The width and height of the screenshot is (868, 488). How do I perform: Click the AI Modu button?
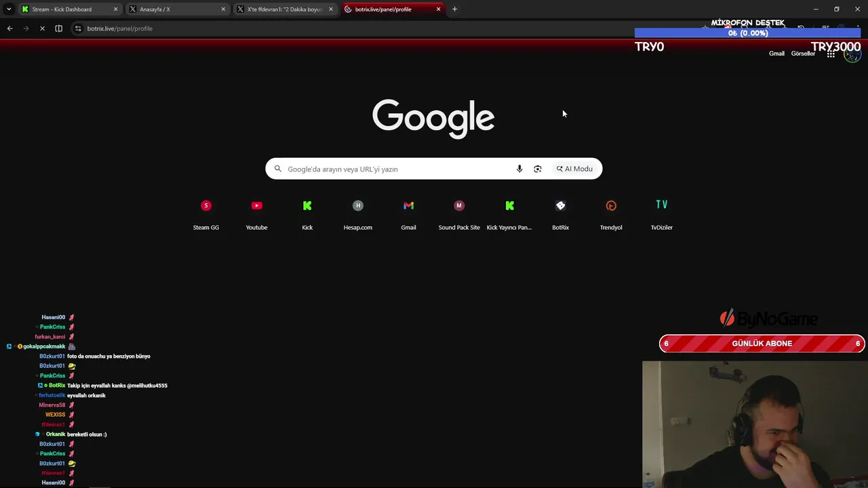pos(574,169)
